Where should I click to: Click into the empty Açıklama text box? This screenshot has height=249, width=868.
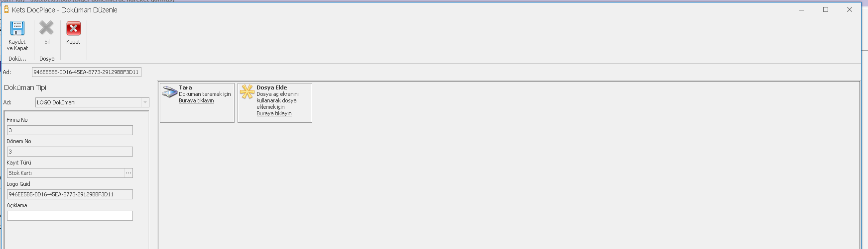pos(70,216)
